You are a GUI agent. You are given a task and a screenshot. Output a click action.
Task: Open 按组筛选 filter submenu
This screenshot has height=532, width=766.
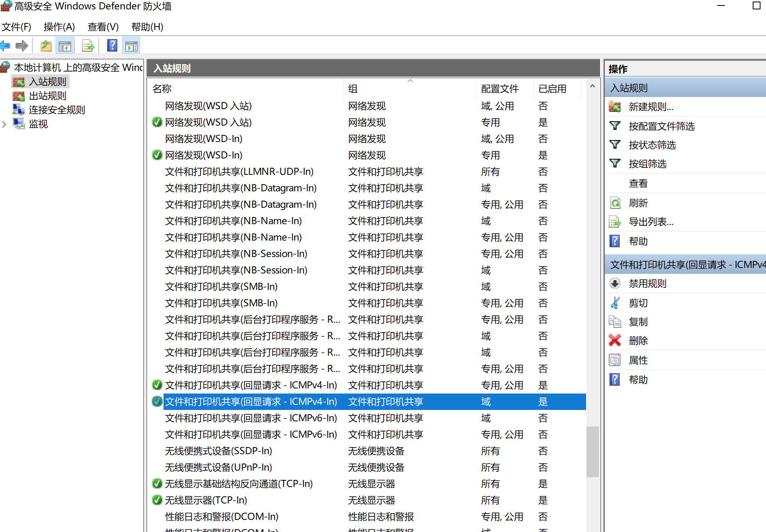click(x=647, y=164)
